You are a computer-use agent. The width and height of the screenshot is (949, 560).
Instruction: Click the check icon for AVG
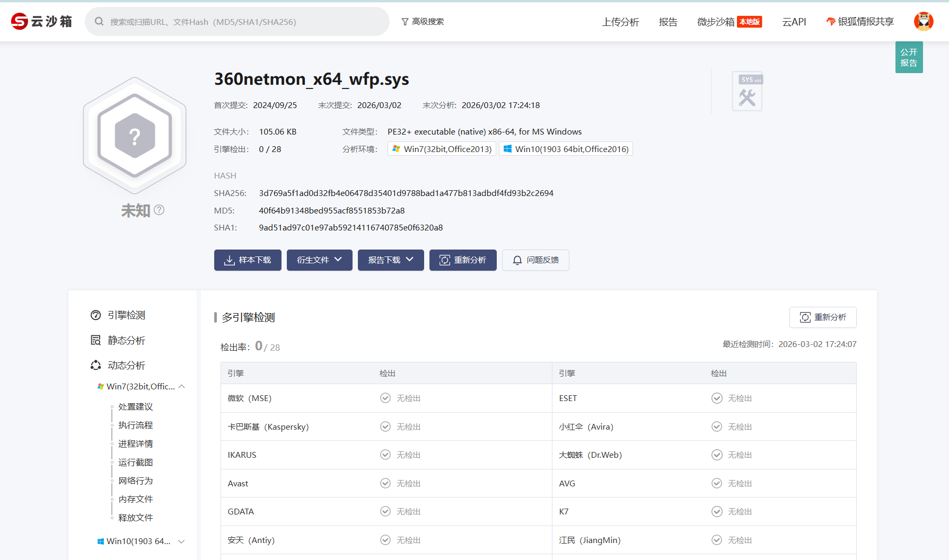[717, 483]
